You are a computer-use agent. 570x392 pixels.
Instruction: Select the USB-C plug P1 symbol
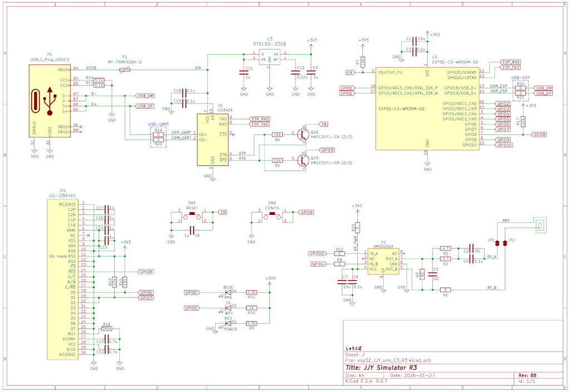50,101
